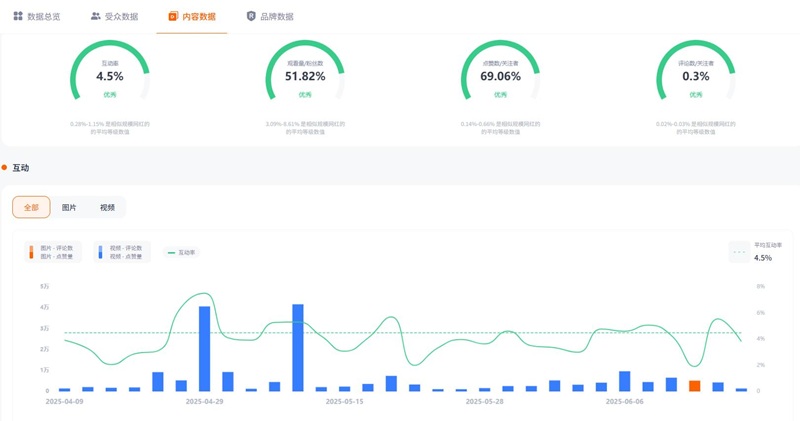800x421 pixels.
Task: Open the 品牌数据 tab
Action: click(269, 16)
